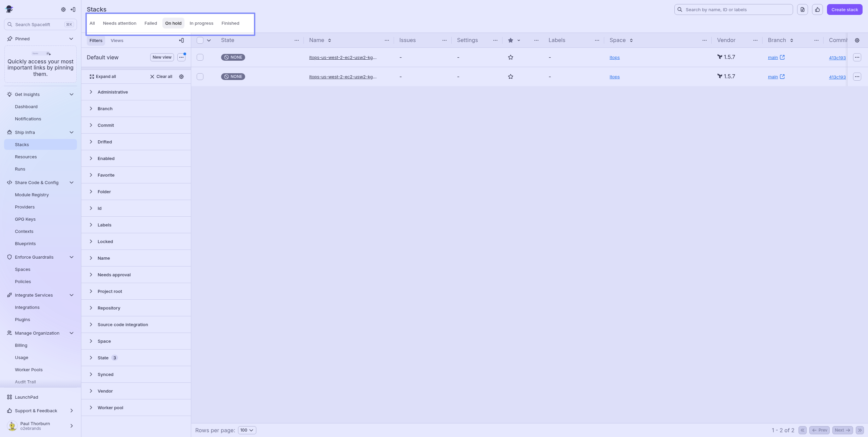
Task: Toggle the select-all header checkbox
Action: coord(200,40)
